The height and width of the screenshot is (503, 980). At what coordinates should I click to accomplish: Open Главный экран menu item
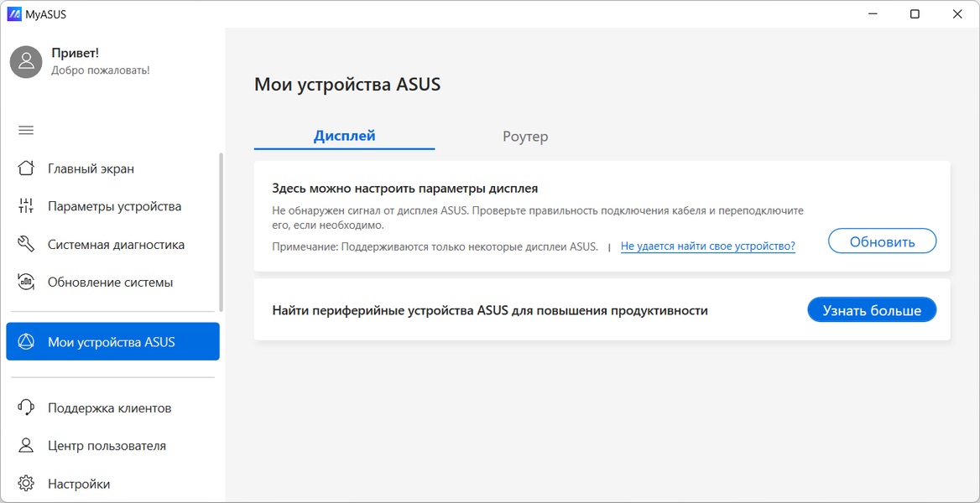point(112,169)
